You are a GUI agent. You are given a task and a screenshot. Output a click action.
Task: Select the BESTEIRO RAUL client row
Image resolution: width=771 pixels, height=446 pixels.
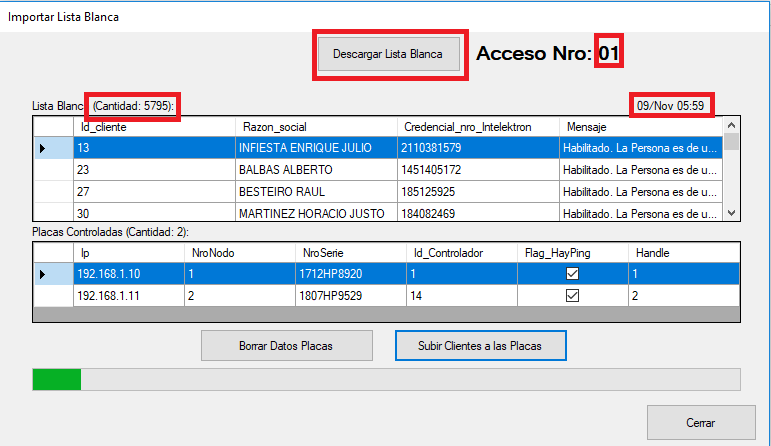pos(314,191)
